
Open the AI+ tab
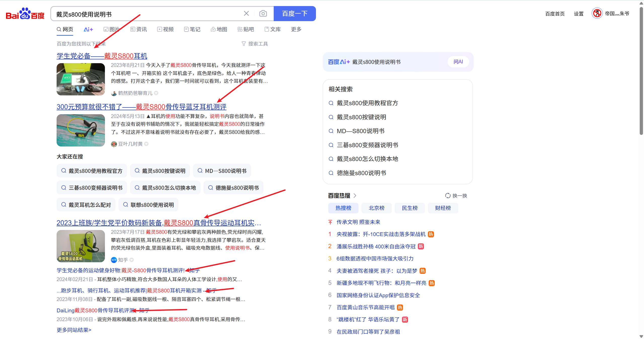(x=88, y=29)
